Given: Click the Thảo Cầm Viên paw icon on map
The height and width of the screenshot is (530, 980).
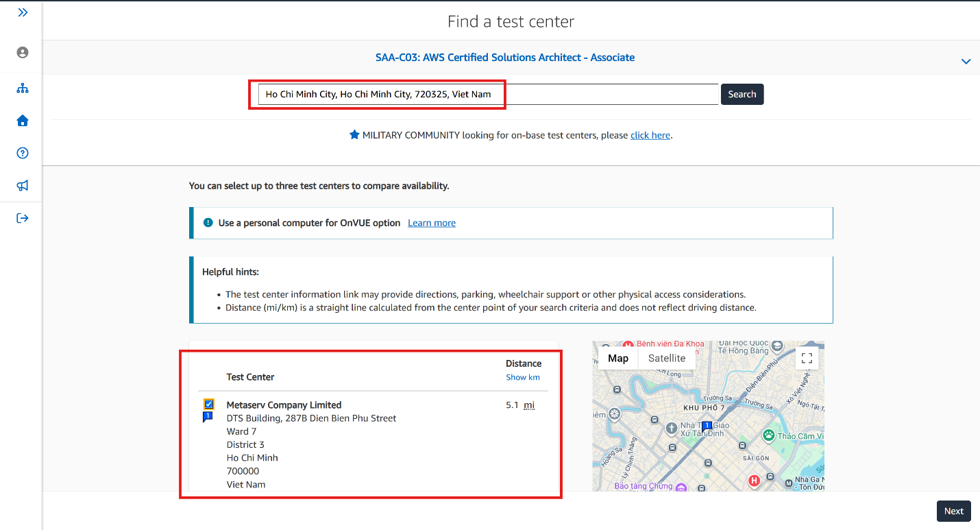Looking at the screenshot, I should (769, 435).
